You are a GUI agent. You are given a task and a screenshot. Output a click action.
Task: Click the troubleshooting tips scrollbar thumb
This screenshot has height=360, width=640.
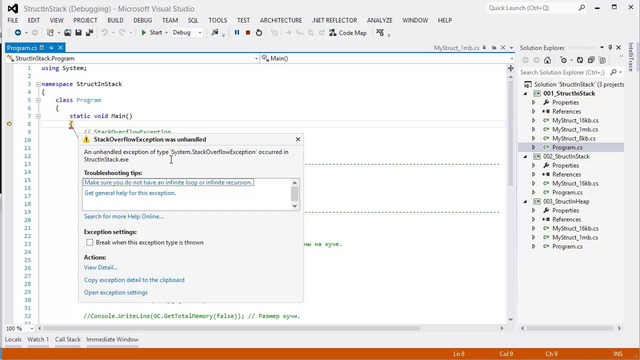point(294,194)
